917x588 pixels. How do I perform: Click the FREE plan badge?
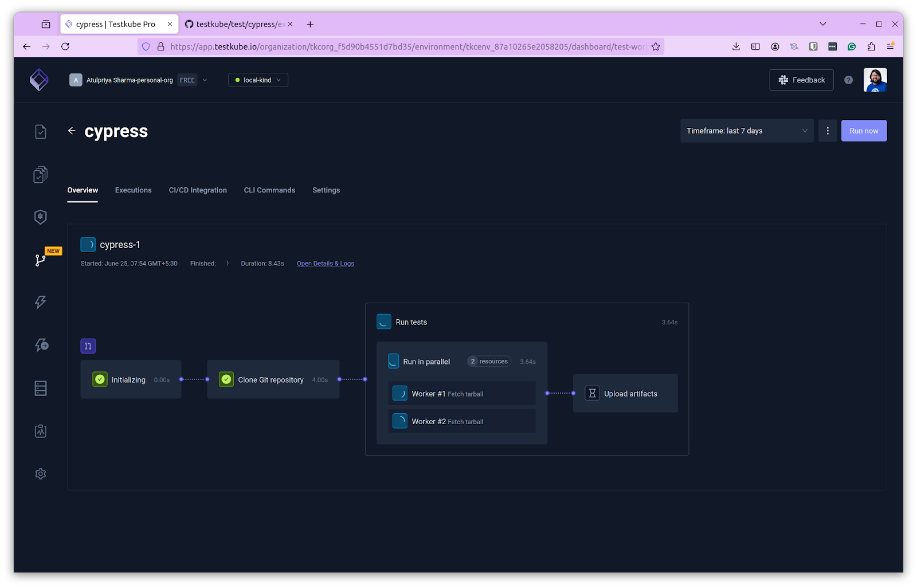187,80
